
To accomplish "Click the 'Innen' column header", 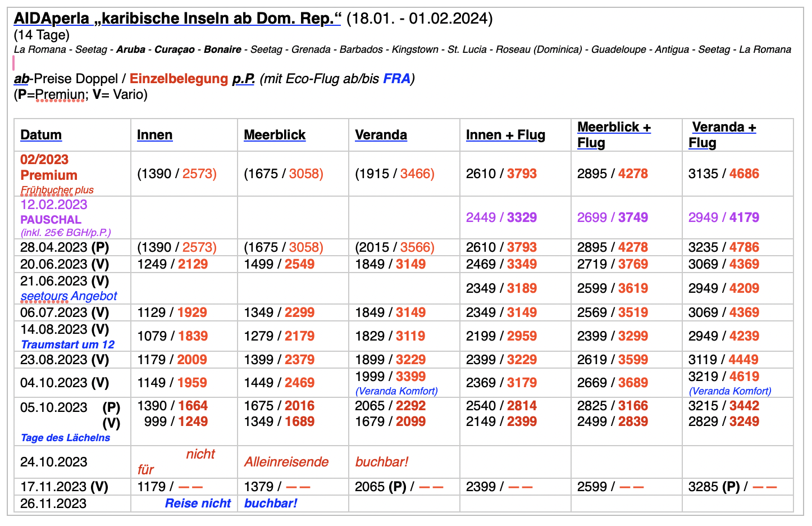I will click(x=154, y=135).
